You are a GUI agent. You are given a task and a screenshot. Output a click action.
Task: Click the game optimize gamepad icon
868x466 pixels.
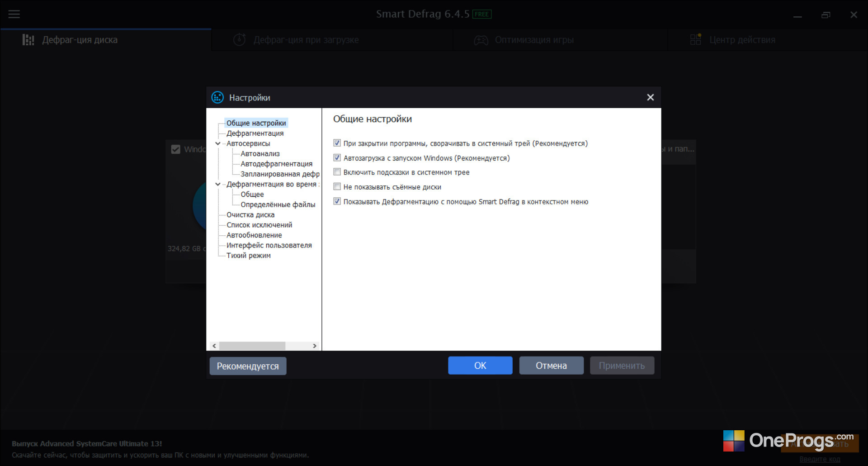pos(481,40)
